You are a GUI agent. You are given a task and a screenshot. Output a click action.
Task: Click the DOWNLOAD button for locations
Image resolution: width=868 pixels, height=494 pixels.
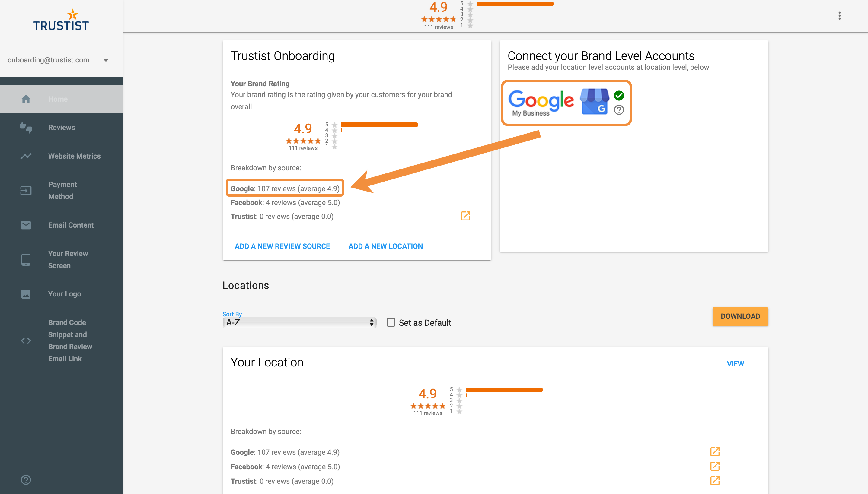(740, 316)
